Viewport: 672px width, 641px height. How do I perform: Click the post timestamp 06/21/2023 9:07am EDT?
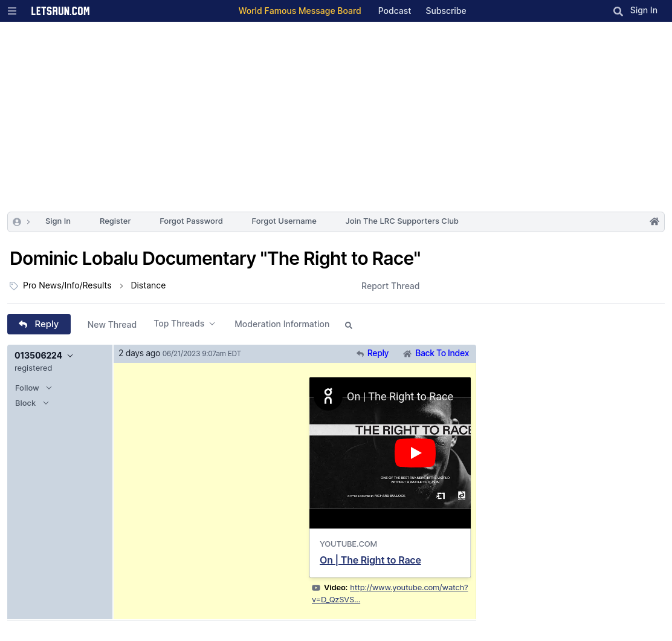(x=201, y=354)
